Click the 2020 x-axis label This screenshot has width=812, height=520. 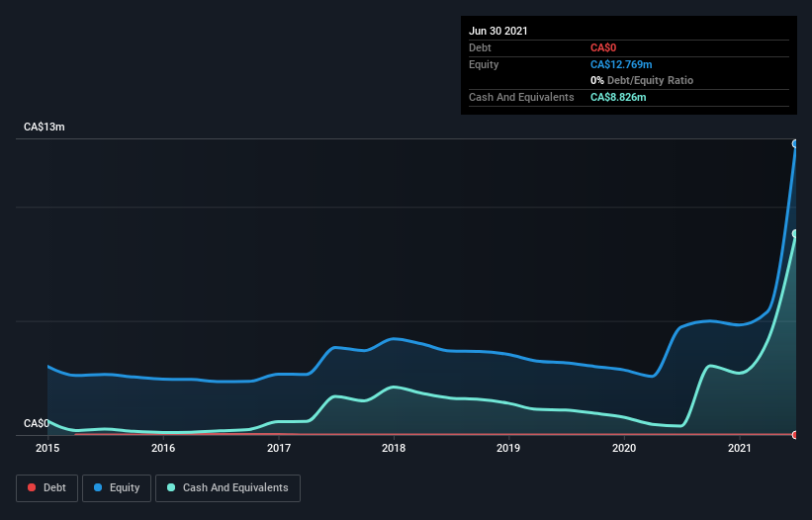(x=624, y=448)
